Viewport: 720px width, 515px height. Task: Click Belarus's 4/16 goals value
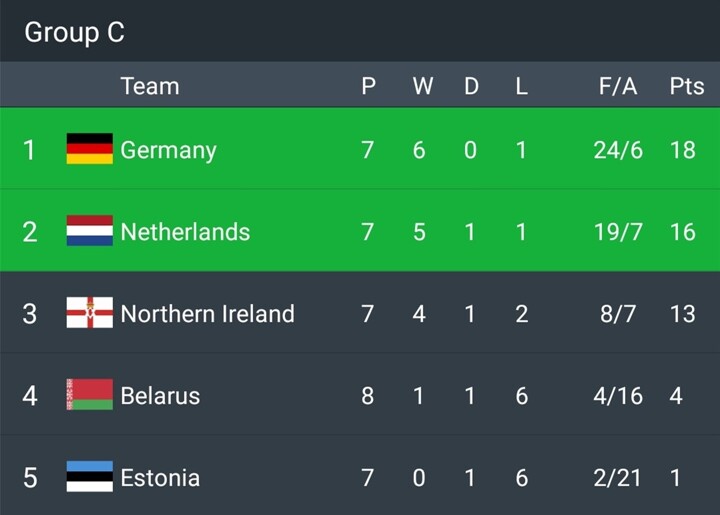coord(618,396)
